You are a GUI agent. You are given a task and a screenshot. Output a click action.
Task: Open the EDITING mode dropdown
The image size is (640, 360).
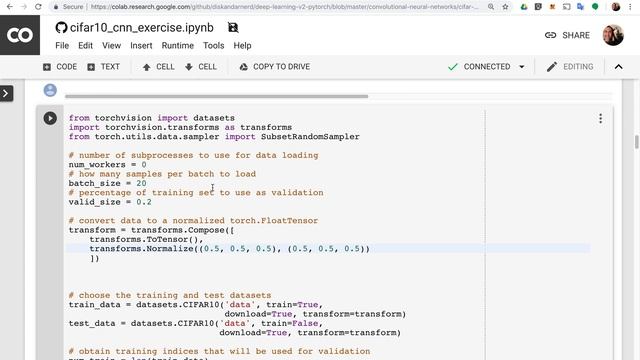click(570, 67)
